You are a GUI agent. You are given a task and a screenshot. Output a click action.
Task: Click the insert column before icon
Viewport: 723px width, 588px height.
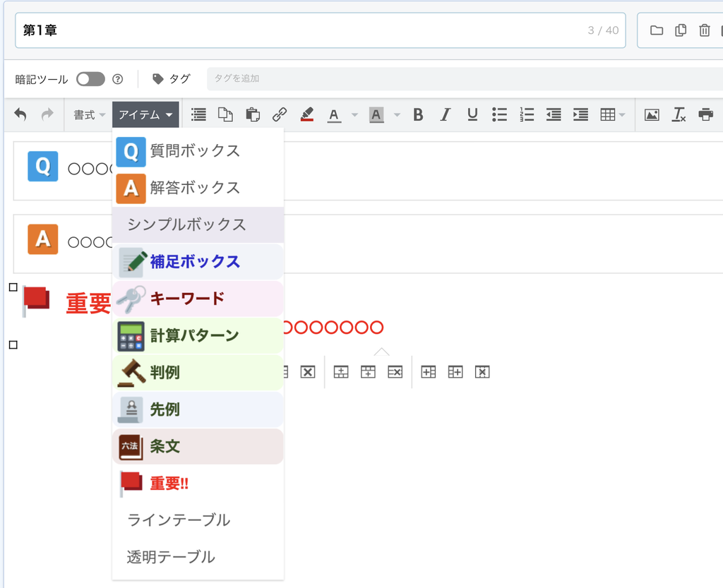pyautogui.click(x=429, y=372)
